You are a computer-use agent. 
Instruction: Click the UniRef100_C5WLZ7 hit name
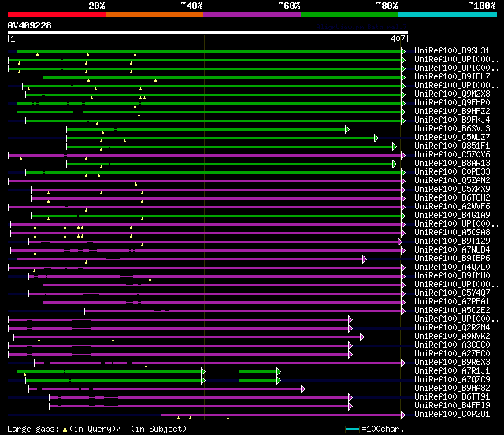452,138
